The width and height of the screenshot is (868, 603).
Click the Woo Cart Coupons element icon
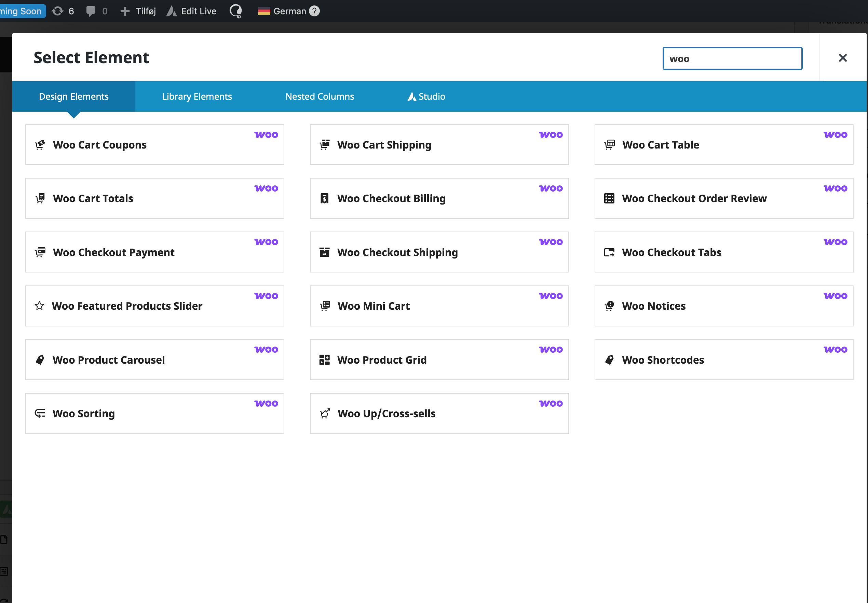(40, 145)
